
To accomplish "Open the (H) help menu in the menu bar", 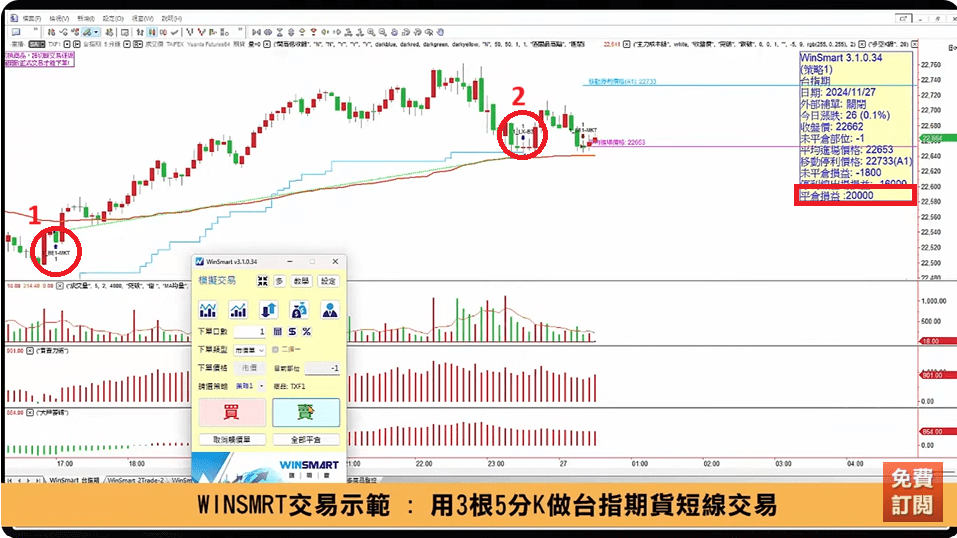I will [172, 18].
